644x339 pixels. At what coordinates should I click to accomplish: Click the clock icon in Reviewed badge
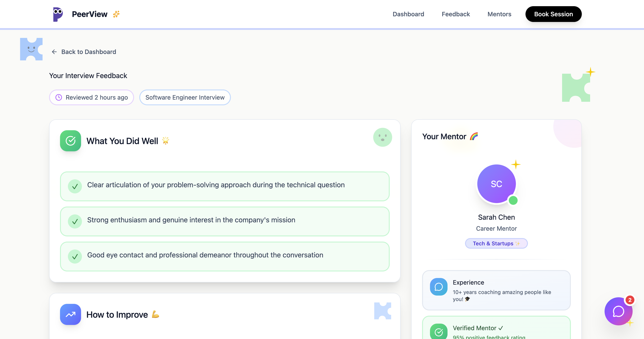[59, 97]
